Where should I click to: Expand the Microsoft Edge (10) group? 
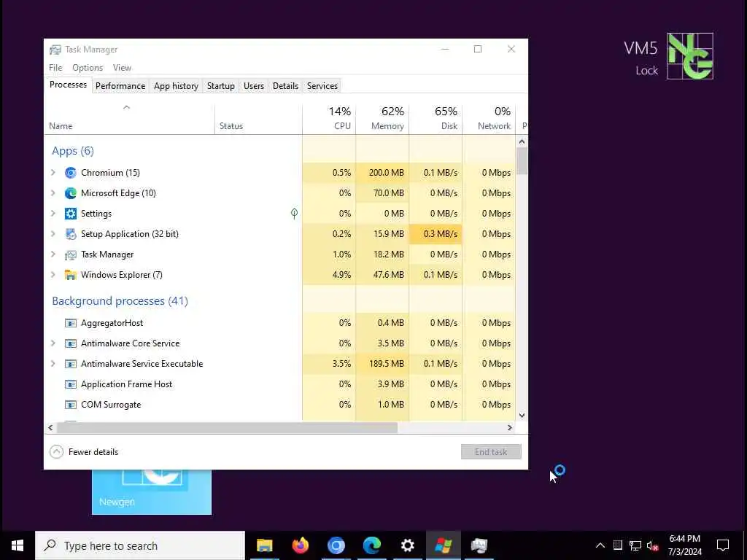[53, 192]
